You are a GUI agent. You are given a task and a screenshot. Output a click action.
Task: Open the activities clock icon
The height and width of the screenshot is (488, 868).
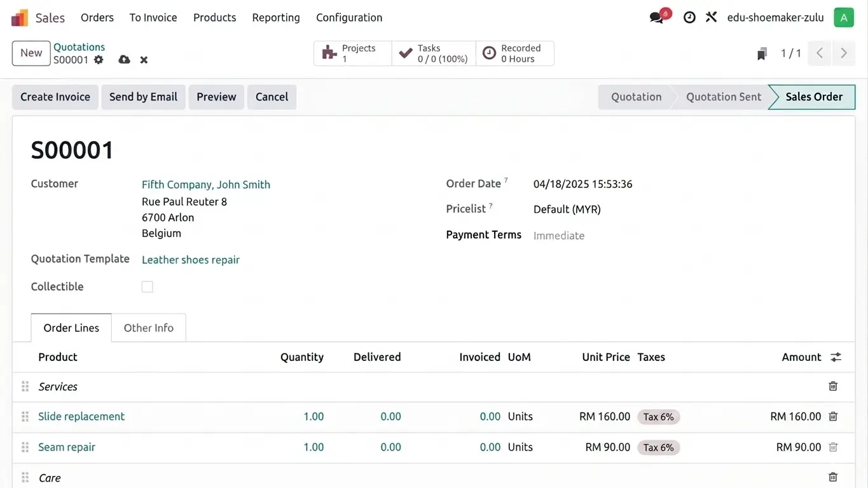(689, 18)
